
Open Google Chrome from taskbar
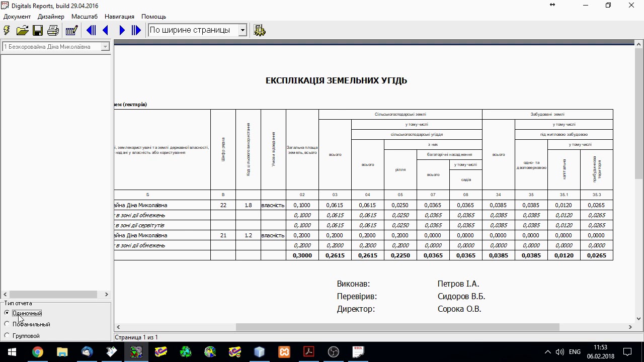tap(37, 352)
